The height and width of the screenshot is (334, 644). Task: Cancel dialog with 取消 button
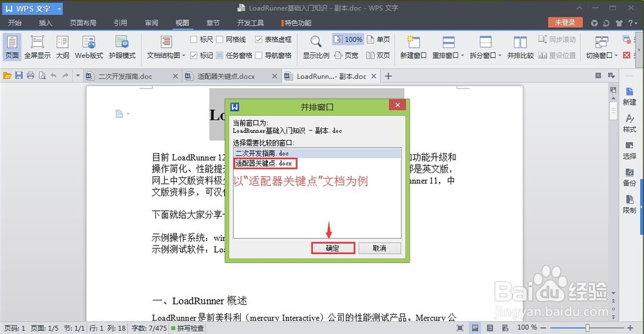(379, 248)
